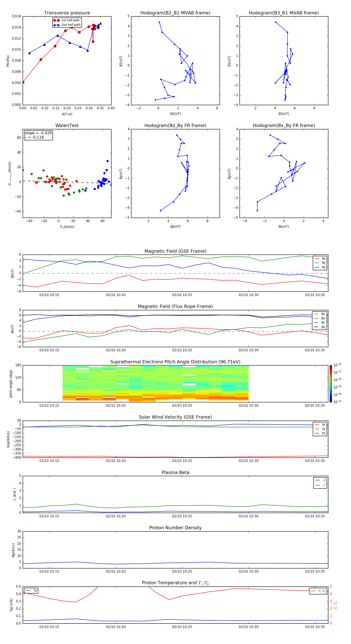
Task: Select the Bx legend entry in GSE Frame panel
Action: point(320,259)
